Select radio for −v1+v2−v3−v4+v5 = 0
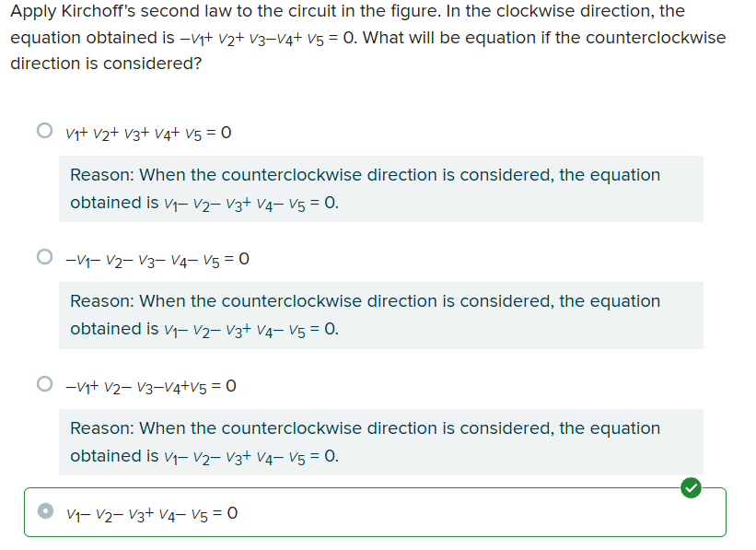The image size is (756, 550). click(45, 384)
